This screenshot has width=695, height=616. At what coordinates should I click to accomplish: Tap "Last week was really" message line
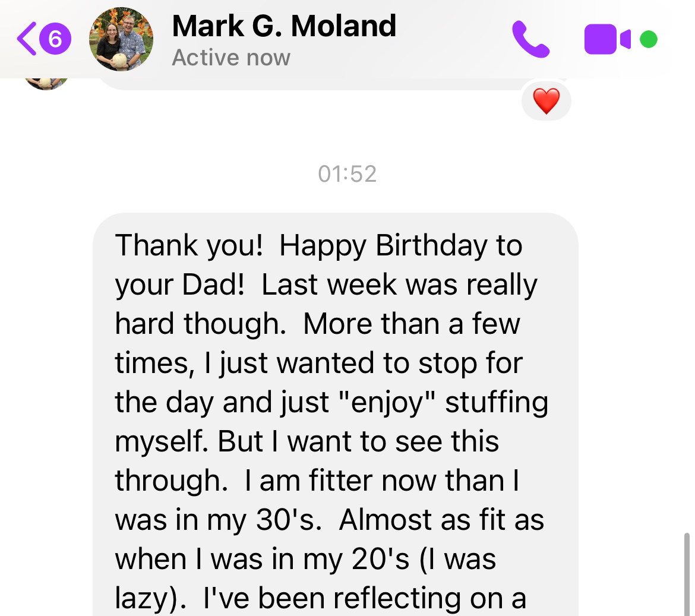399,285
